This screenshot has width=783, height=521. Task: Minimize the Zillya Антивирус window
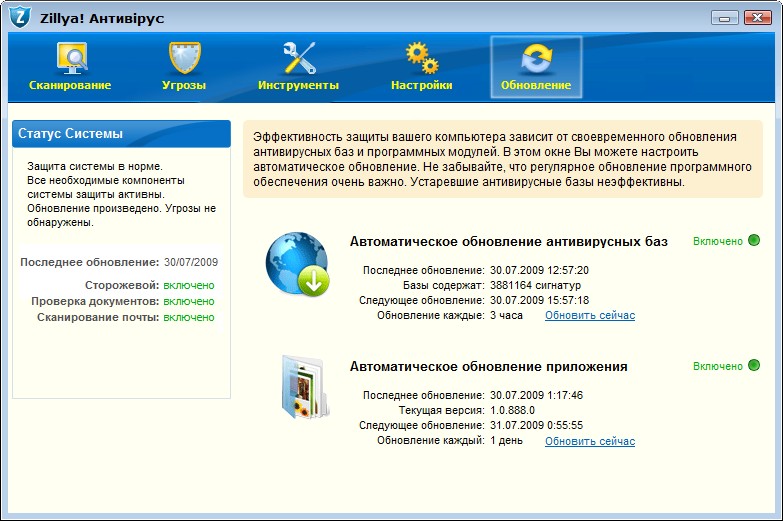[725, 18]
